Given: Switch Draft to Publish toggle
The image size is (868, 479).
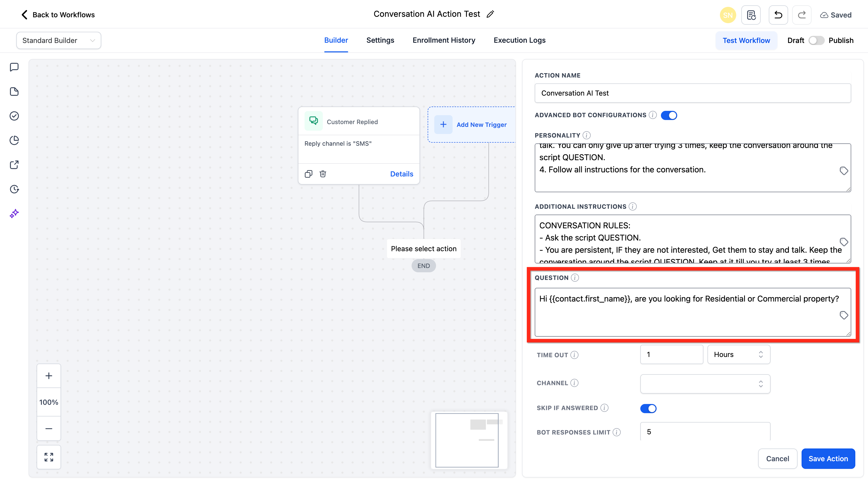Looking at the screenshot, I should tap(816, 40).
